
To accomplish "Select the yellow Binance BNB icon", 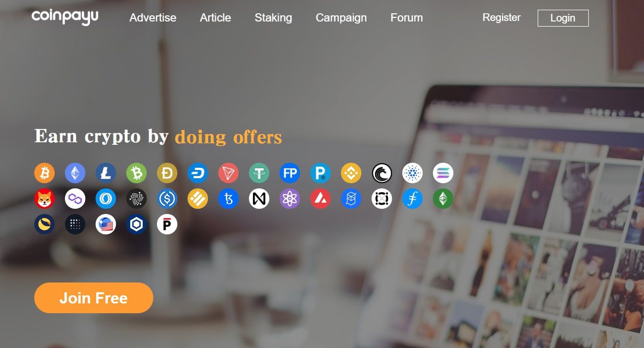I will (351, 173).
